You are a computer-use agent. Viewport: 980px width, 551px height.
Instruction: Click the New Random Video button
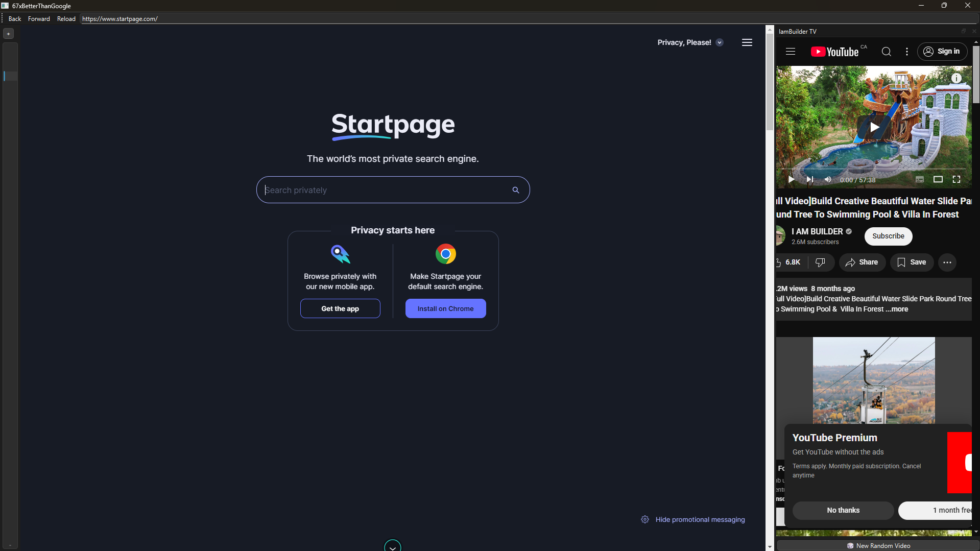click(x=878, y=546)
